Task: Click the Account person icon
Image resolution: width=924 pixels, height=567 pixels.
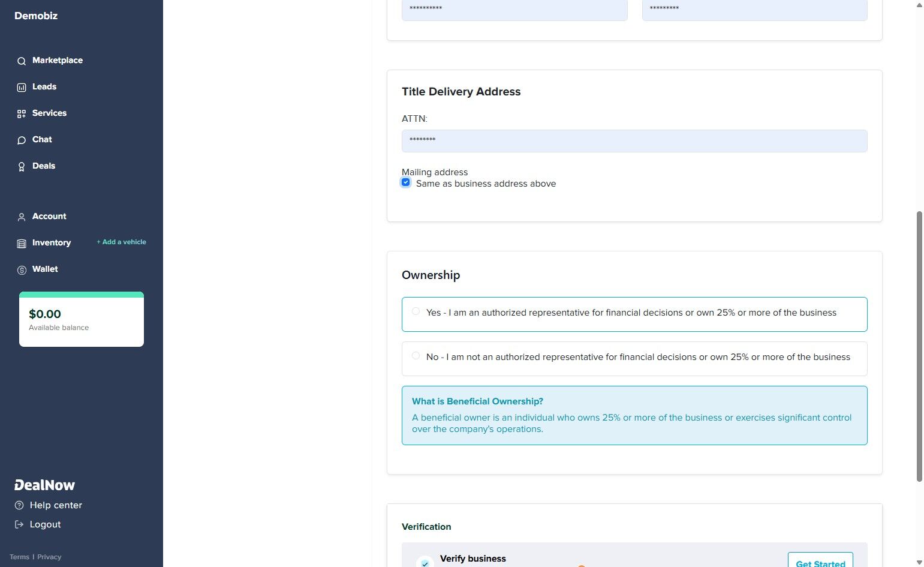Action: pos(21,217)
